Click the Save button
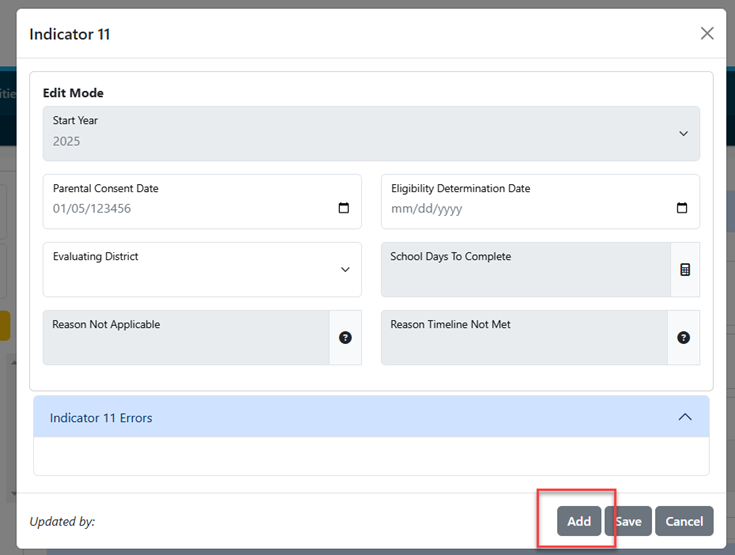The image size is (735, 555). click(x=628, y=521)
